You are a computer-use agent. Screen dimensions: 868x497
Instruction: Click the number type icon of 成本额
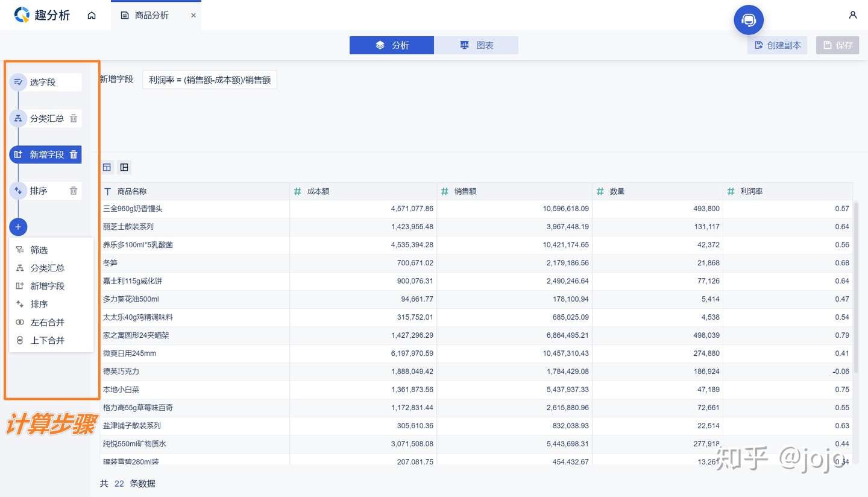pyautogui.click(x=298, y=191)
